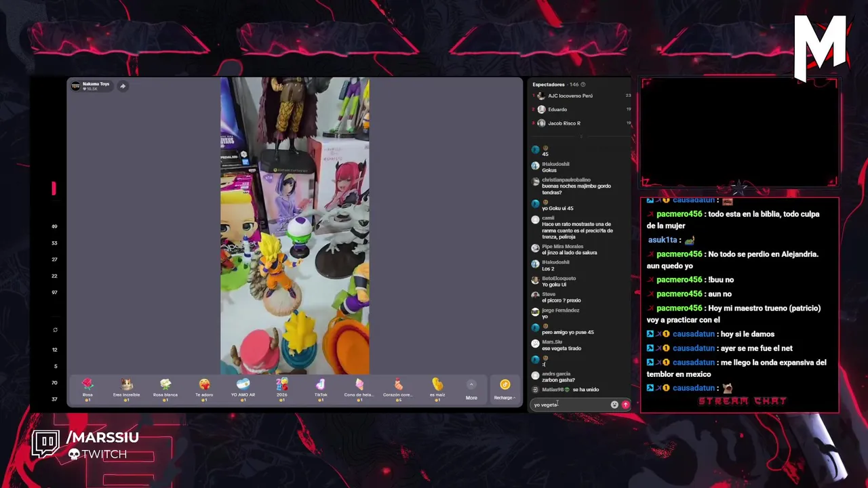This screenshot has width=868, height=488.
Task: Click the Nakama Toys channel name
Action: coord(96,84)
